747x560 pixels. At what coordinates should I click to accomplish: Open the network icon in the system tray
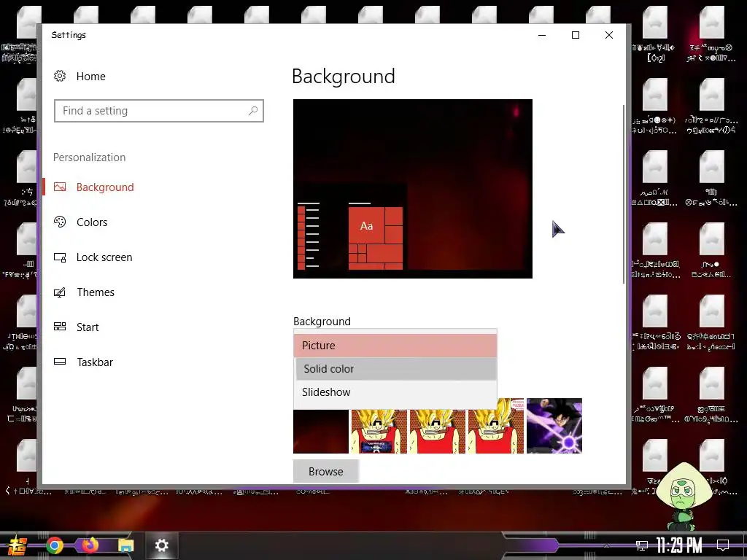coord(642,545)
